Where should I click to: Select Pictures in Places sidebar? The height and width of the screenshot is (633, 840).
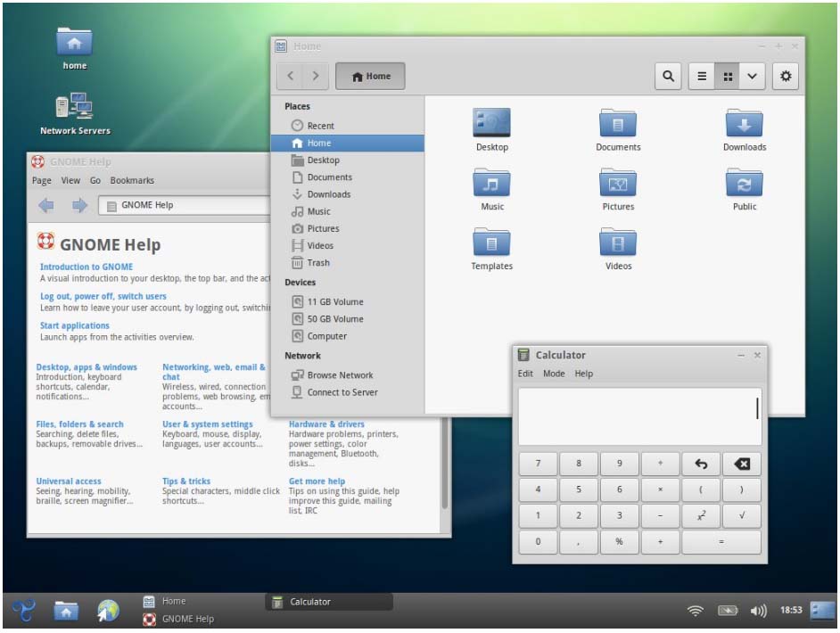click(347, 228)
